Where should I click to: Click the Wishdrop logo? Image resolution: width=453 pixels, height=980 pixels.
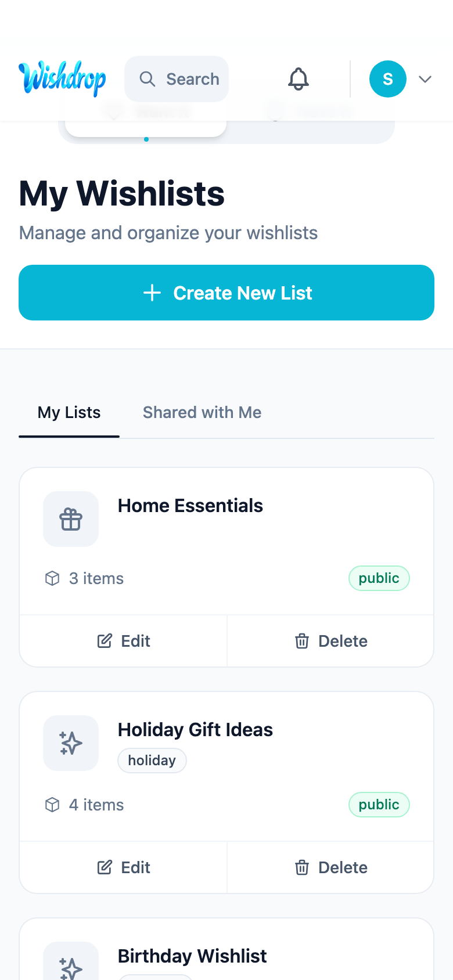(62, 79)
